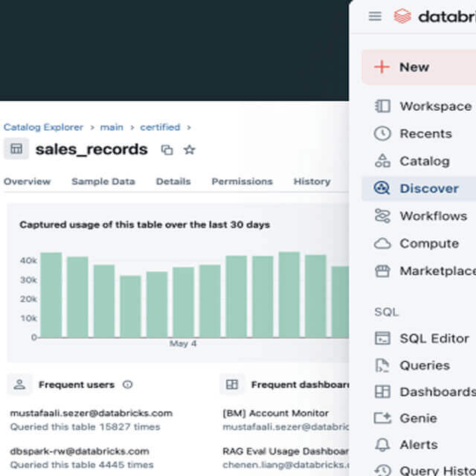Open Catalog Explorer breadcrumb link
476x476 pixels.
coord(43,127)
